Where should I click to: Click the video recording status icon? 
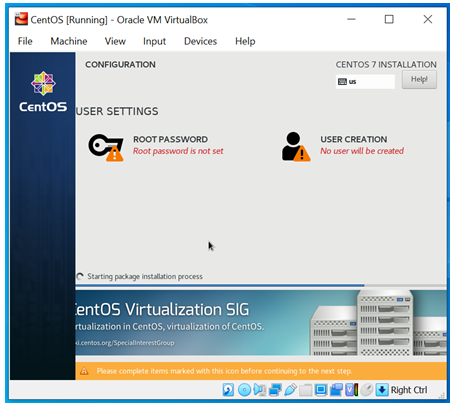(336, 390)
